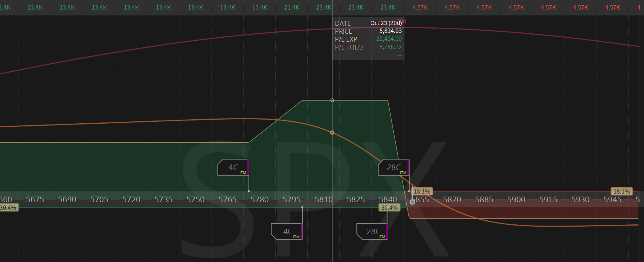The width and height of the screenshot is (644, 262).
Task: Click the 5705 price axis label
Action: pos(99,199)
